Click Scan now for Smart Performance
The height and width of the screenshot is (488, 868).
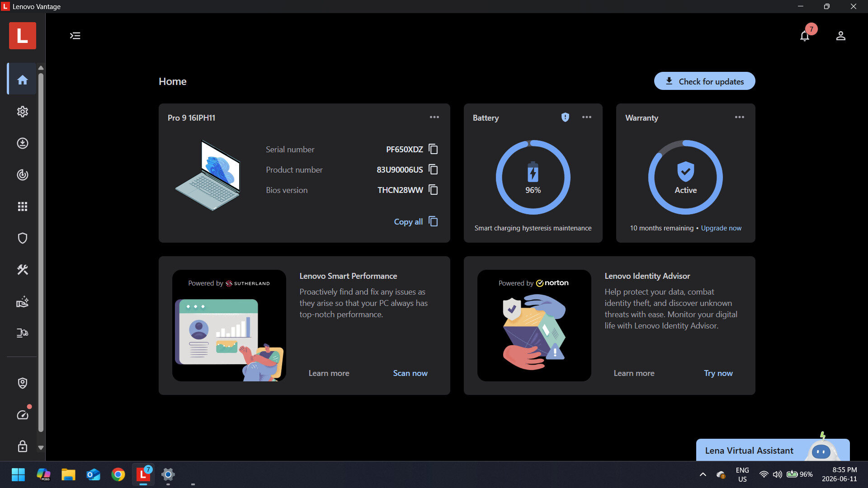[x=410, y=373]
